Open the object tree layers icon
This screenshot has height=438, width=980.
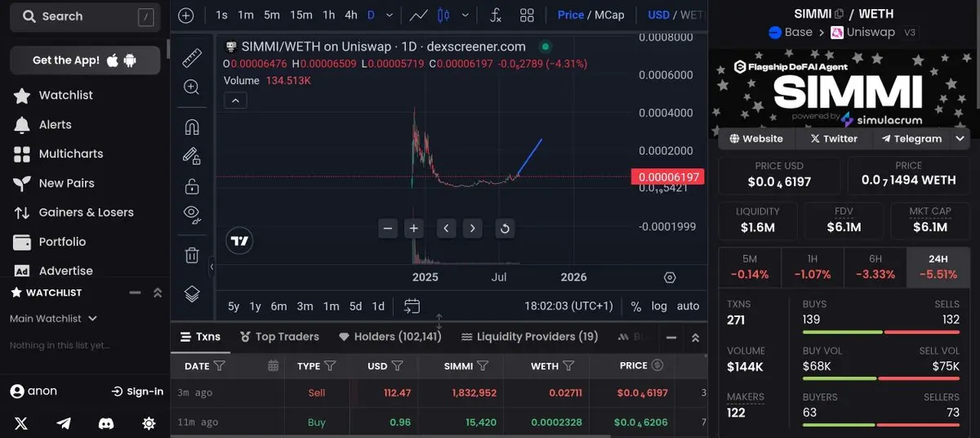(x=192, y=293)
